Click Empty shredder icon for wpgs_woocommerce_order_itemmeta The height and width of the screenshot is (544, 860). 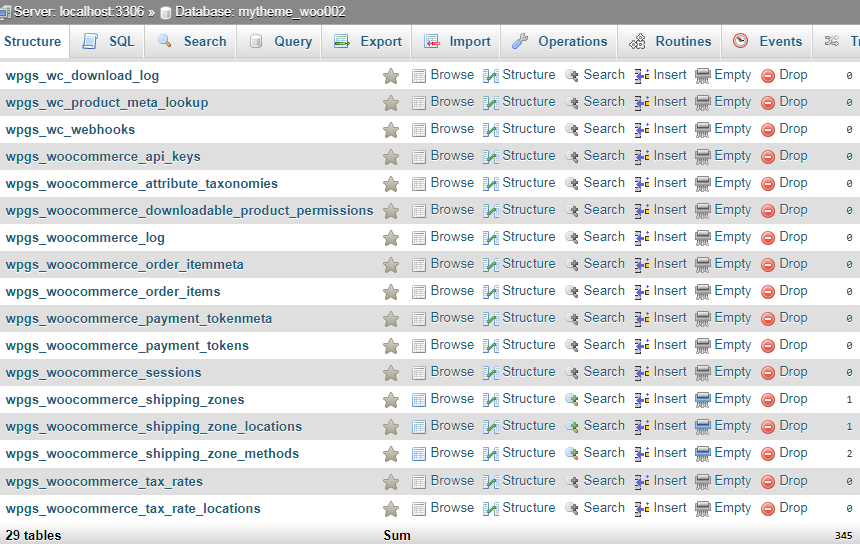tap(703, 265)
